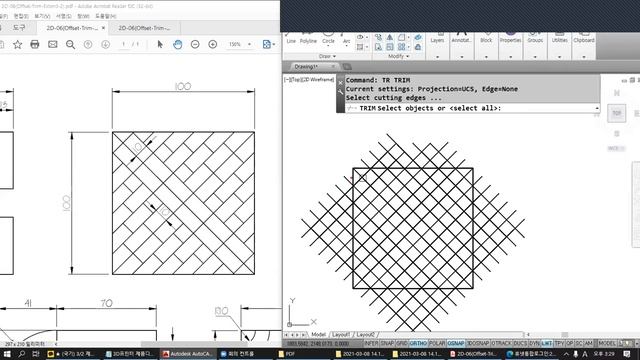Click the Fillet icon in Modify panel
The image size is (640, 360).
401,38
